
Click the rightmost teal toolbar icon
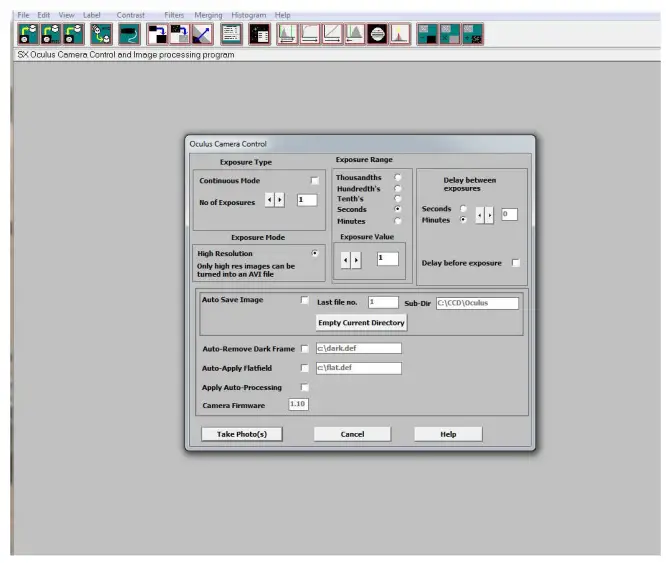coord(473,35)
